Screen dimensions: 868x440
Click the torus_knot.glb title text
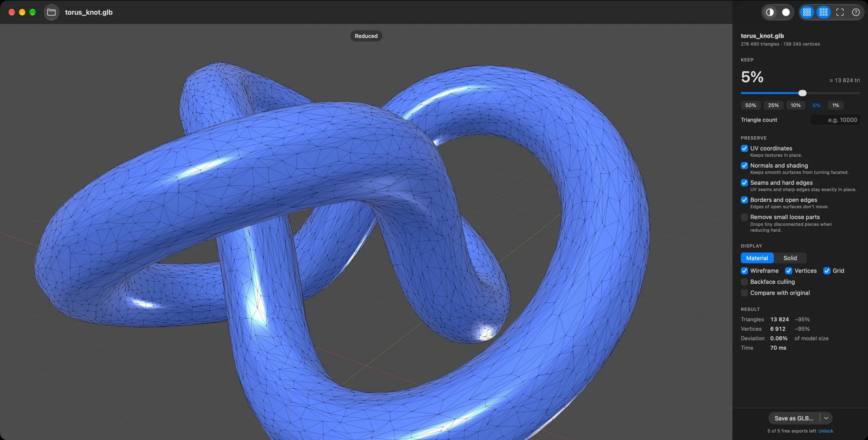point(89,12)
